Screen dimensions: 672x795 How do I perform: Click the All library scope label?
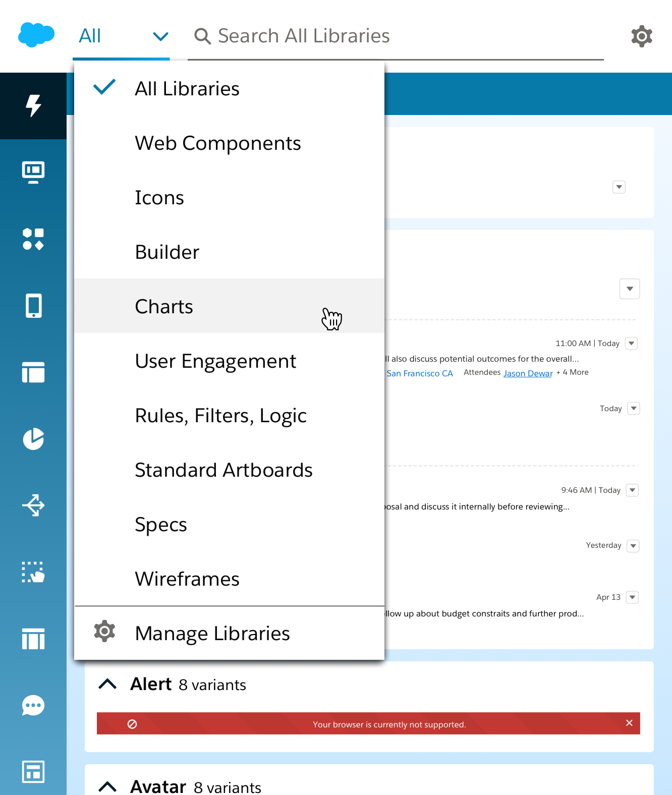click(x=90, y=36)
